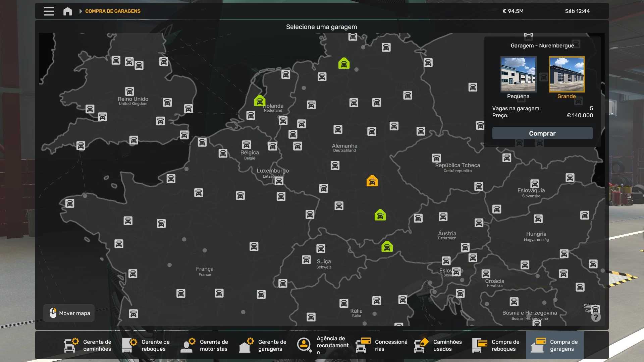Click garage marker above República Tcheca label
This screenshot has height=362, width=644.
pyautogui.click(x=436, y=158)
